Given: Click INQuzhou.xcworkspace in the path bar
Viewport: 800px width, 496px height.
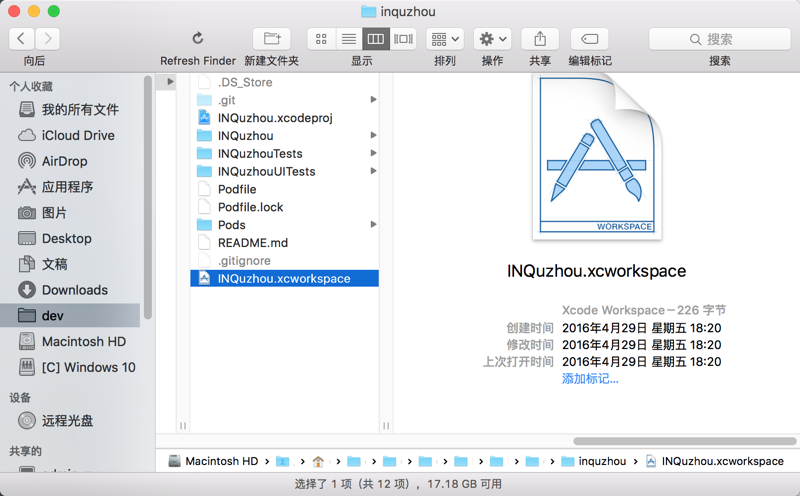Looking at the screenshot, I should click(715, 461).
